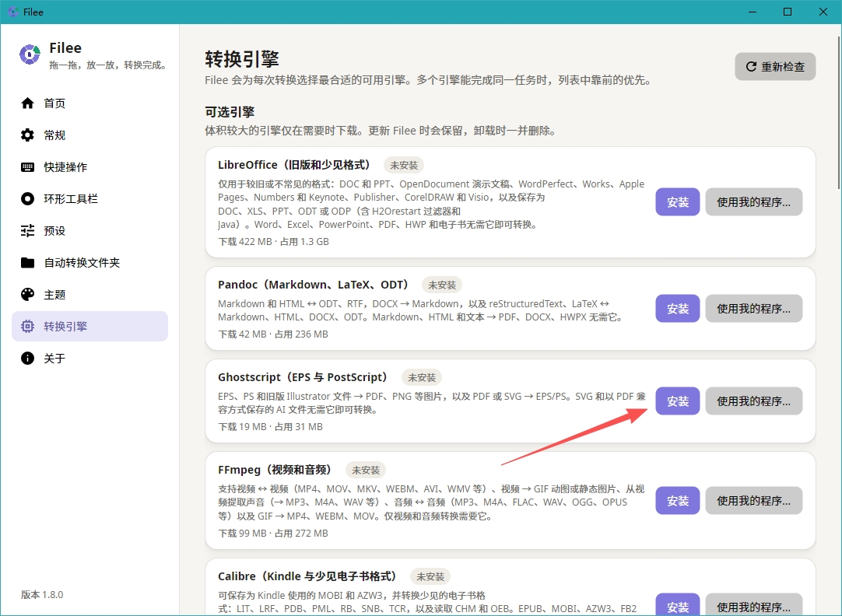
Task: Click 使用我的程序 for Ghostscript
Action: [753, 401]
